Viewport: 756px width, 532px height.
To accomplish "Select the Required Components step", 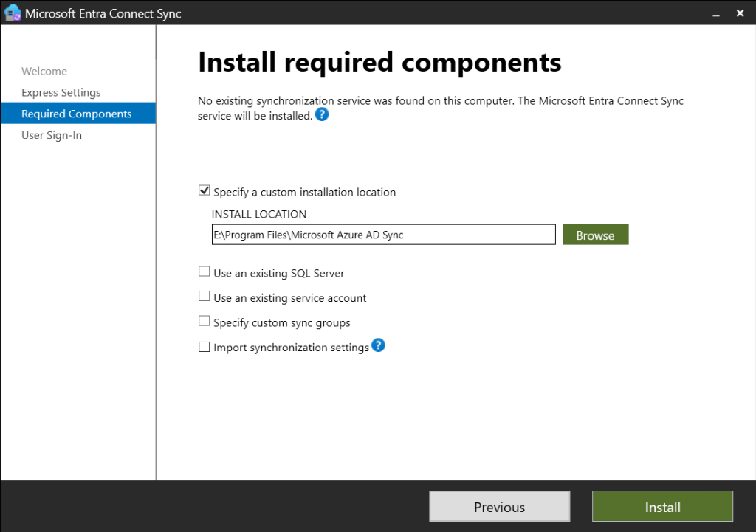I will (77, 114).
